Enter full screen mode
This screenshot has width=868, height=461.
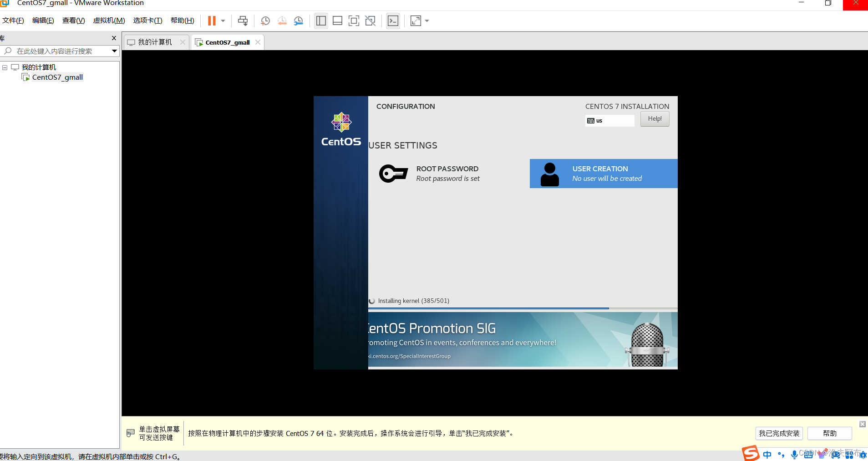coord(354,21)
